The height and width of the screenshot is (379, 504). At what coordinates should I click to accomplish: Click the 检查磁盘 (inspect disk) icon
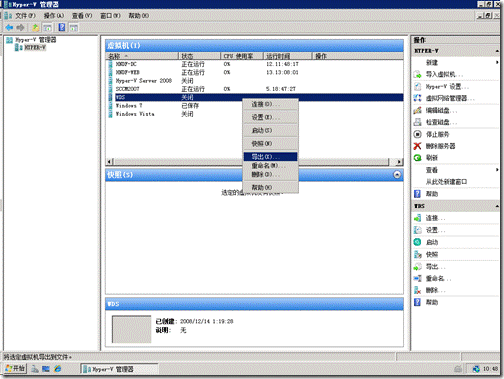click(x=417, y=122)
